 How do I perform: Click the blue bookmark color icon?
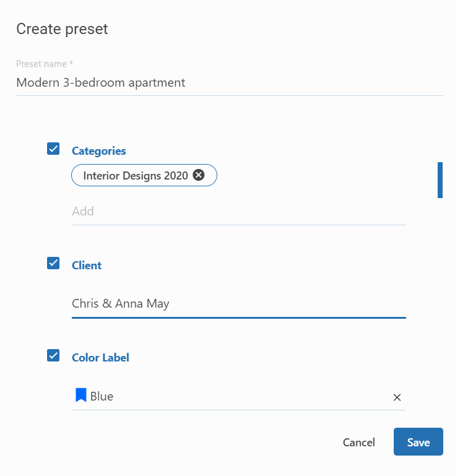tap(80, 396)
